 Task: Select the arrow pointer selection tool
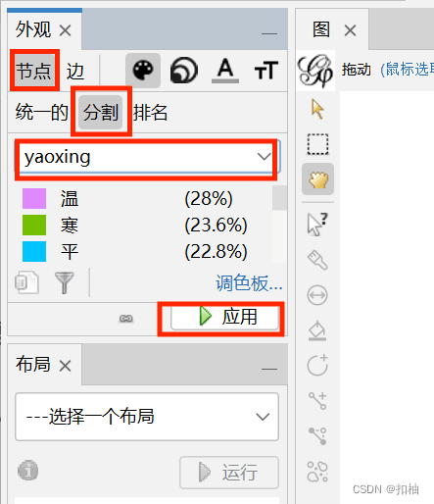317,110
